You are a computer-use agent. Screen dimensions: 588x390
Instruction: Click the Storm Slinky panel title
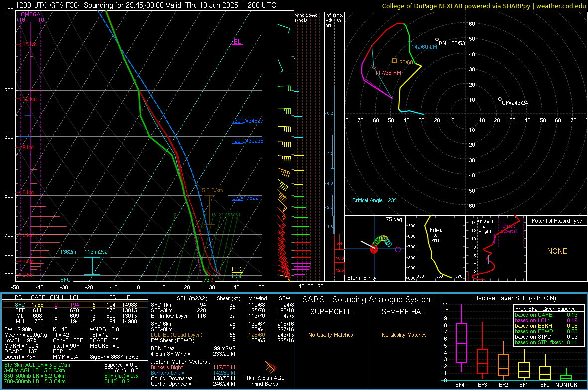pyautogui.click(x=361, y=278)
